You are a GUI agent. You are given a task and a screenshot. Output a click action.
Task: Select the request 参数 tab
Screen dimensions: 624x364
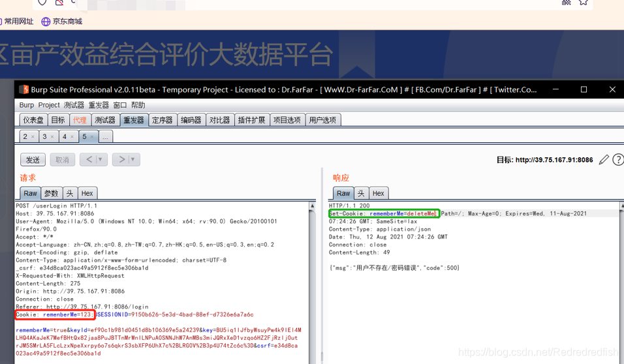[x=52, y=193]
